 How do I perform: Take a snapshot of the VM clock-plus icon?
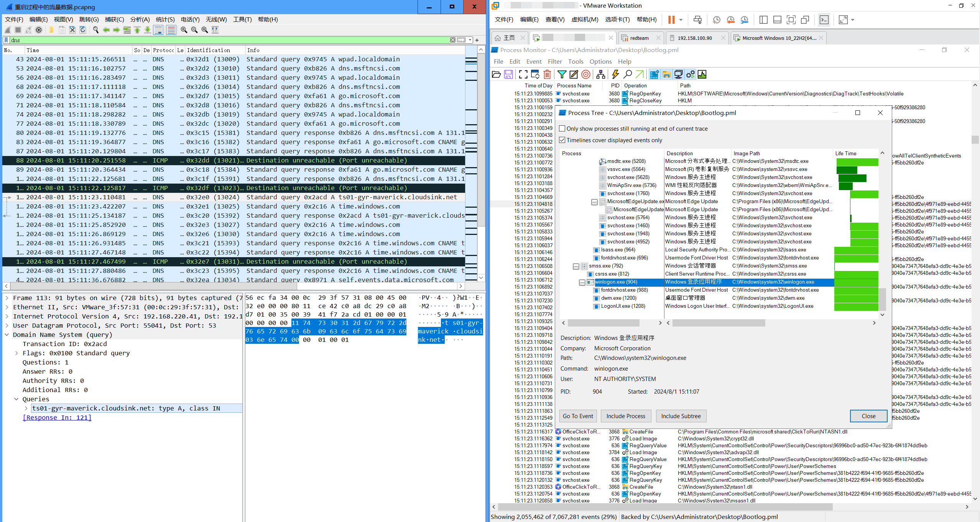(716, 20)
